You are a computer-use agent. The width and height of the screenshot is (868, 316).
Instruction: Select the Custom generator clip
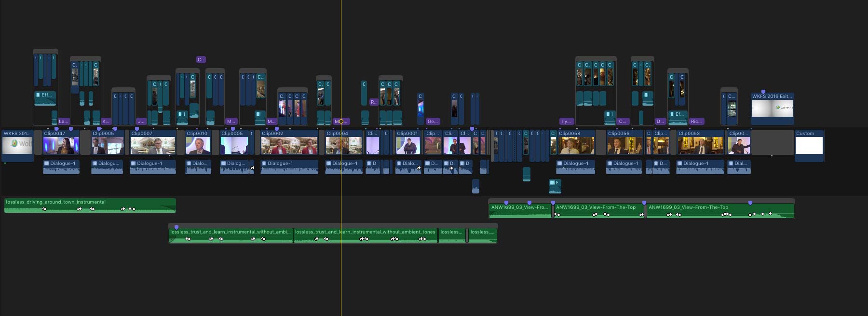(x=809, y=145)
